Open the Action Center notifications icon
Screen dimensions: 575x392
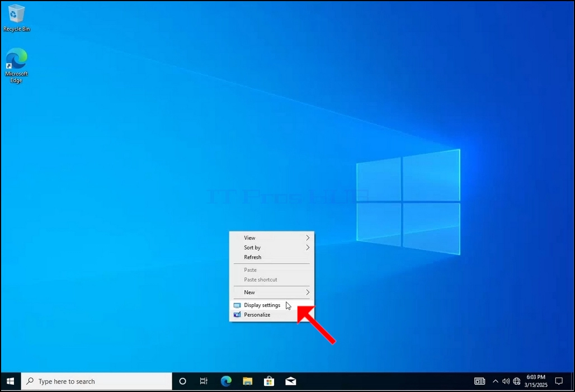[559, 381]
